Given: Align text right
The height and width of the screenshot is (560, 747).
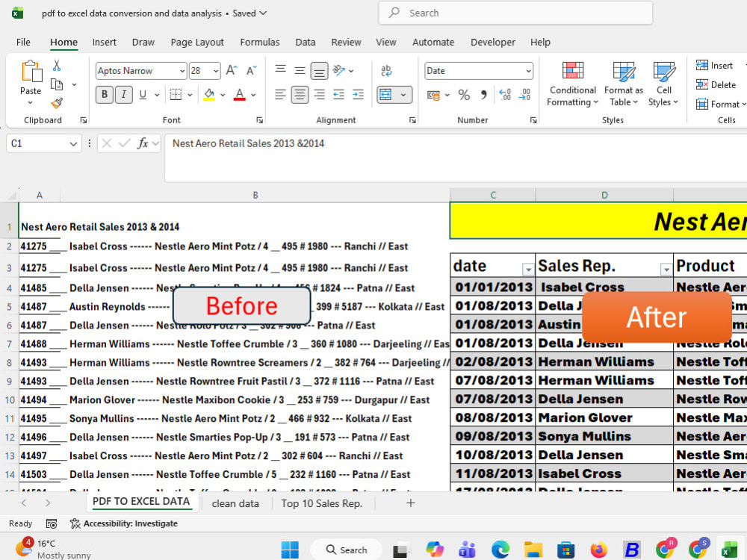Looking at the screenshot, I should 319,95.
